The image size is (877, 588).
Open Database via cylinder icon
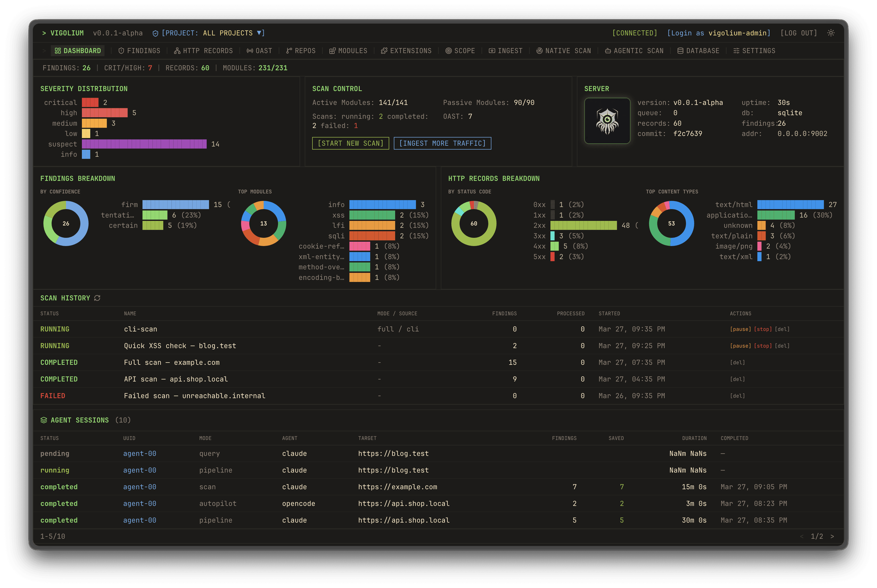click(x=680, y=51)
